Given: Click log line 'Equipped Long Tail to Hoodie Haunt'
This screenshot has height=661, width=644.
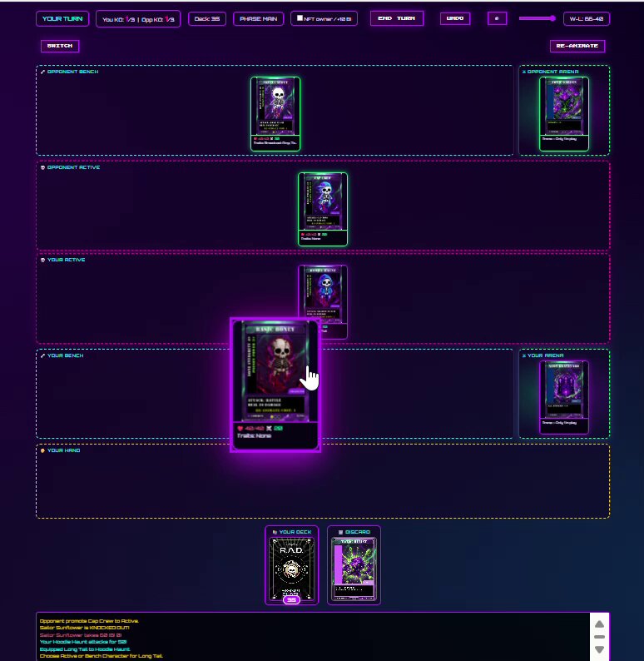Looking at the screenshot, I should coord(85,649).
